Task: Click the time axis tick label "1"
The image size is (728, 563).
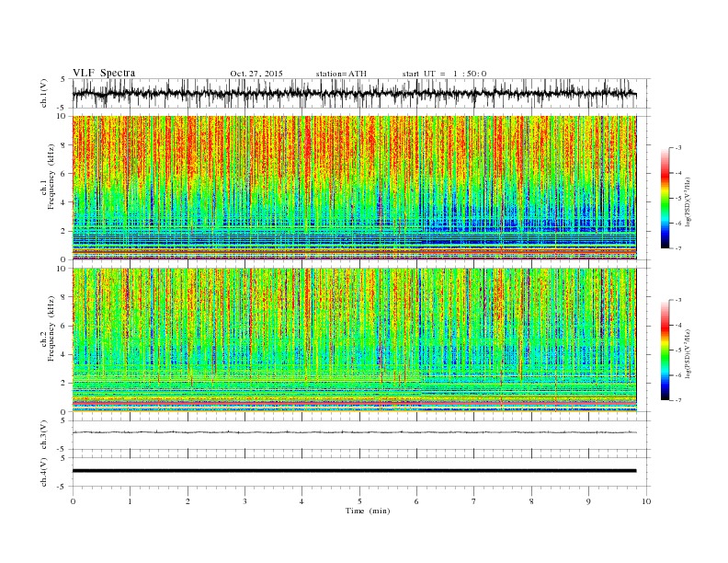Action: (x=131, y=501)
